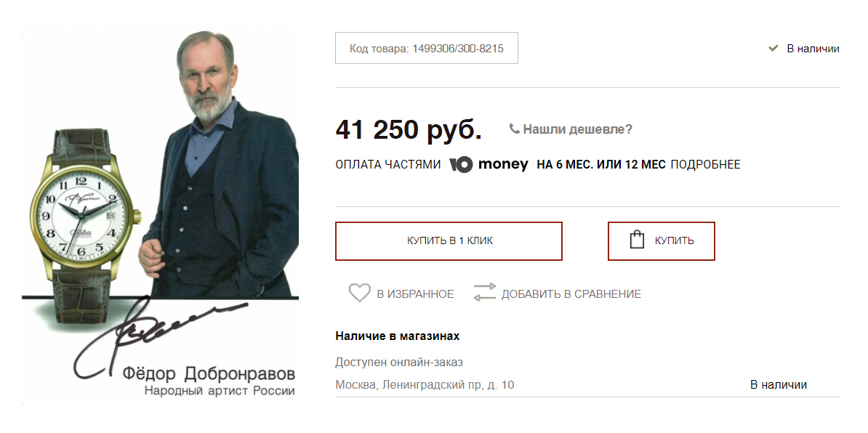The height and width of the screenshot is (433, 868).
Task: Open the watch product photo
Action: [160, 215]
